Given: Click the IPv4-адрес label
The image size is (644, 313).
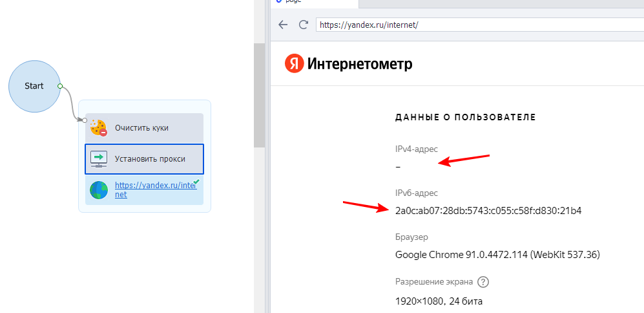Looking at the screenshot, I should tap(417, 149).
